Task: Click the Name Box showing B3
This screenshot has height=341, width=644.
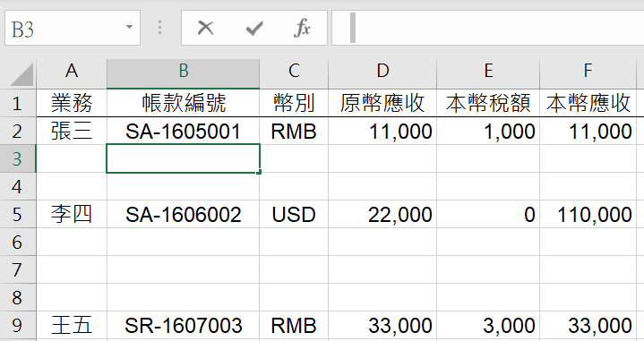Action: point(73,28)
